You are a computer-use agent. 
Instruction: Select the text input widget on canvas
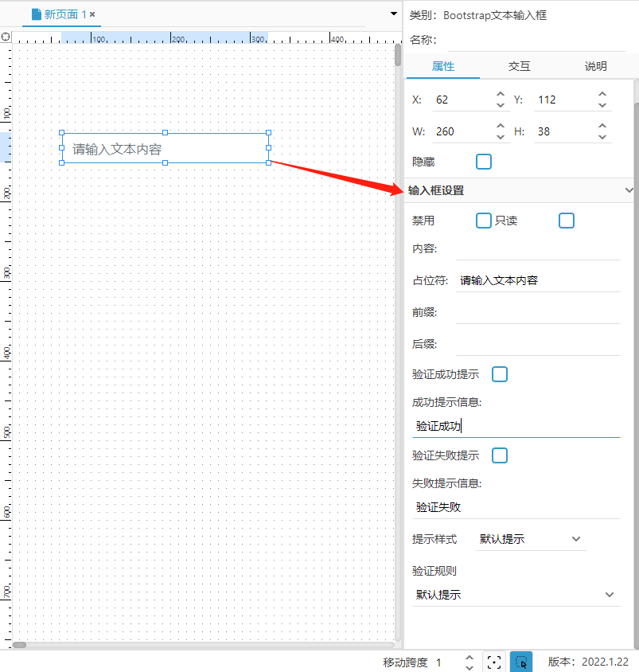click(166, 148)
